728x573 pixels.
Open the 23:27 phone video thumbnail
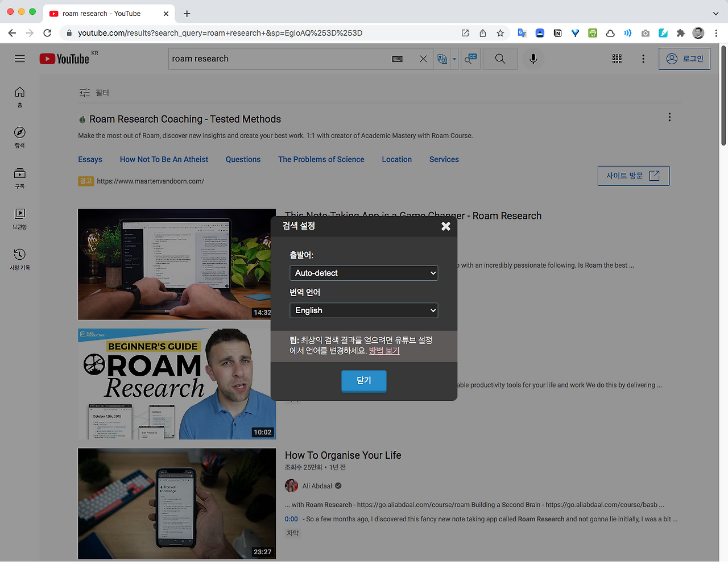point(177,504)
